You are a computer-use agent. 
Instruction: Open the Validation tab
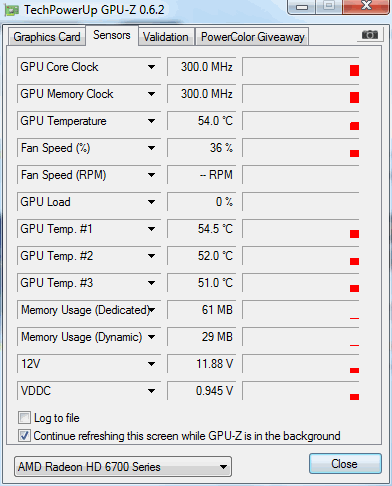click(x=166, y=37)
